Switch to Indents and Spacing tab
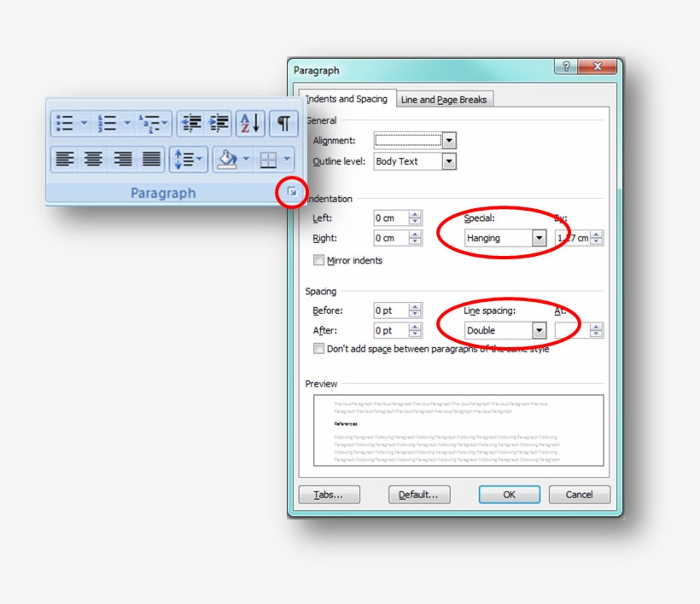The image size is (700, 604). click(x=347, y=99)
